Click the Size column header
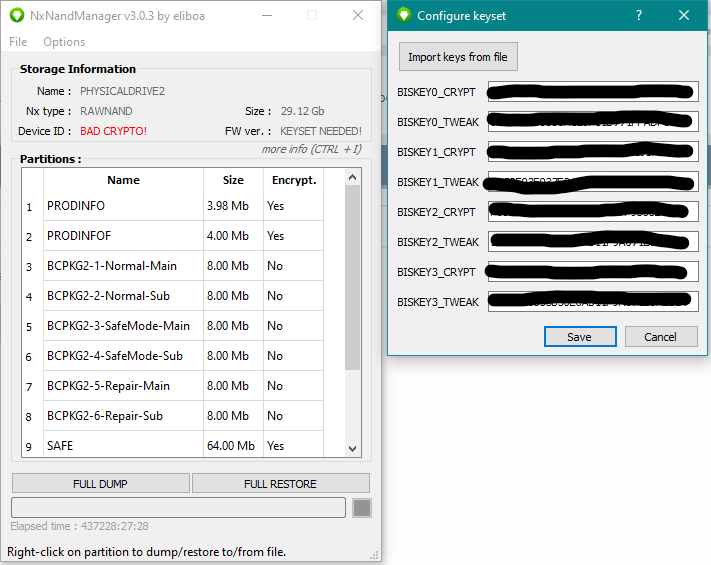The image size is (711, 565). pyautogui.click(x=233, y=180)
